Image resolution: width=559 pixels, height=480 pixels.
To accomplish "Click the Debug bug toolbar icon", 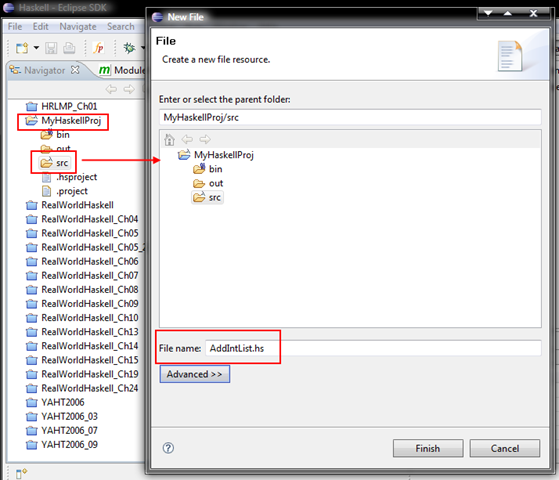I will coord(129,48).
